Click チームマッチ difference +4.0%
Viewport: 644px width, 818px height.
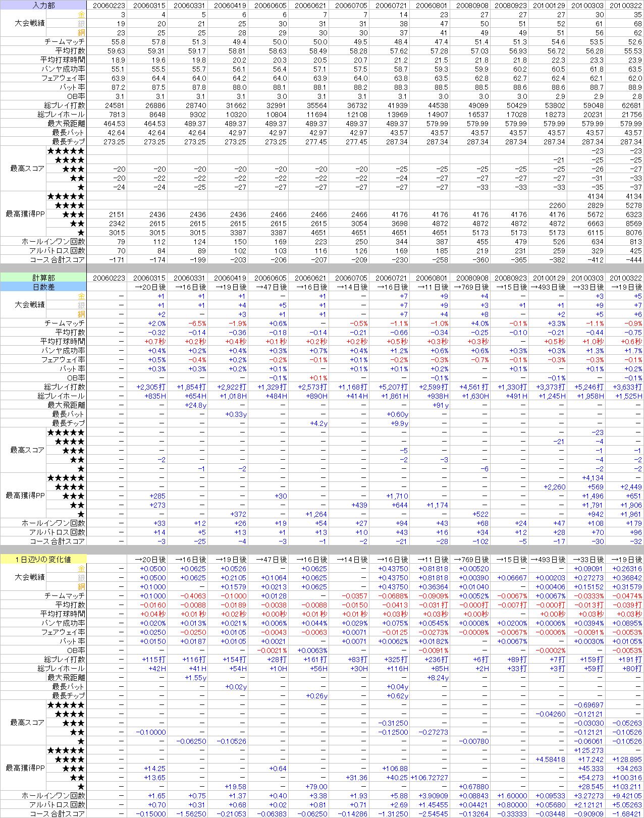479,323
